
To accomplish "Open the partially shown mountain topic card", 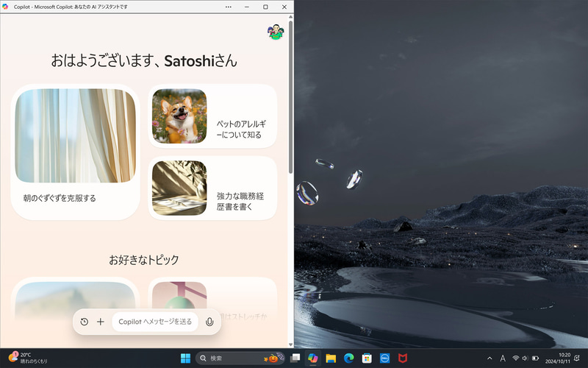I will [76, 299].
